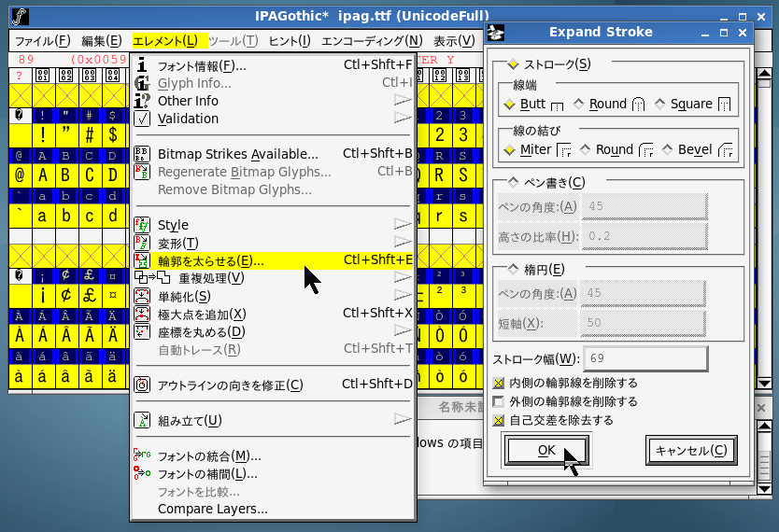Click the アウトラインの向きを修正 icon
This screenshot has width=779, height=532.
pyautogui.click(x=142, y=385)
